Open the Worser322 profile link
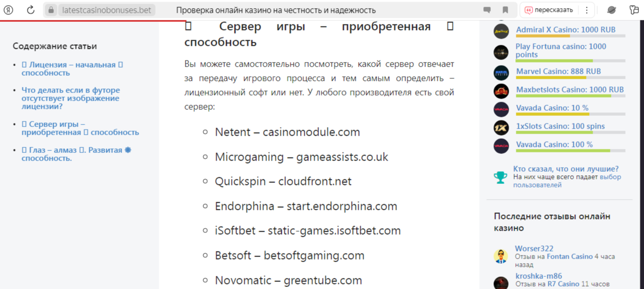 pyautogui.click(x=534, y=248)
